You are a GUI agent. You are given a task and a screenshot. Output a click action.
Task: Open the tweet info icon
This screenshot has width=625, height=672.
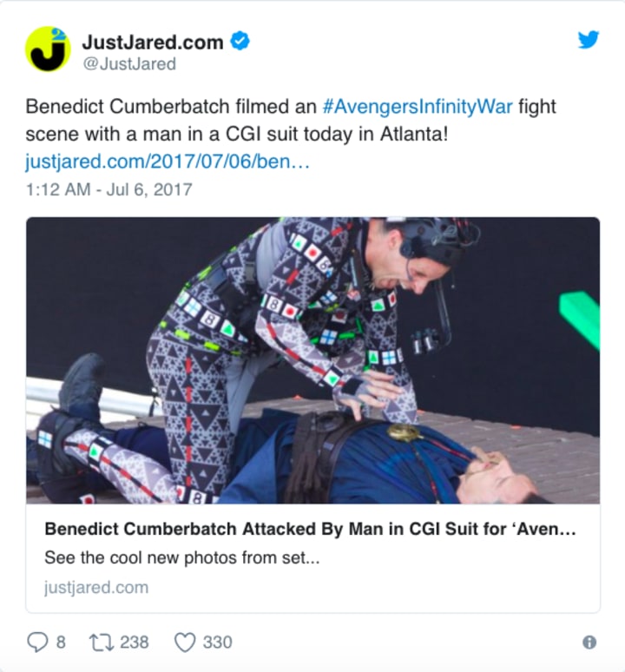tap(589, 642)
